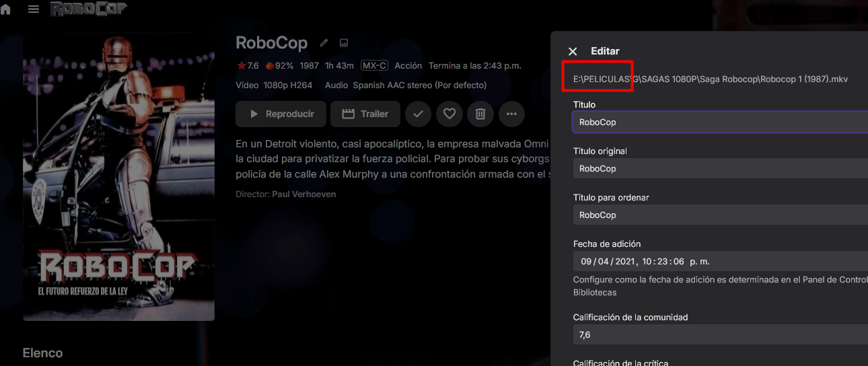
Task: Select Vídeo 1080p H264 stream info
Action: (274, 85)
